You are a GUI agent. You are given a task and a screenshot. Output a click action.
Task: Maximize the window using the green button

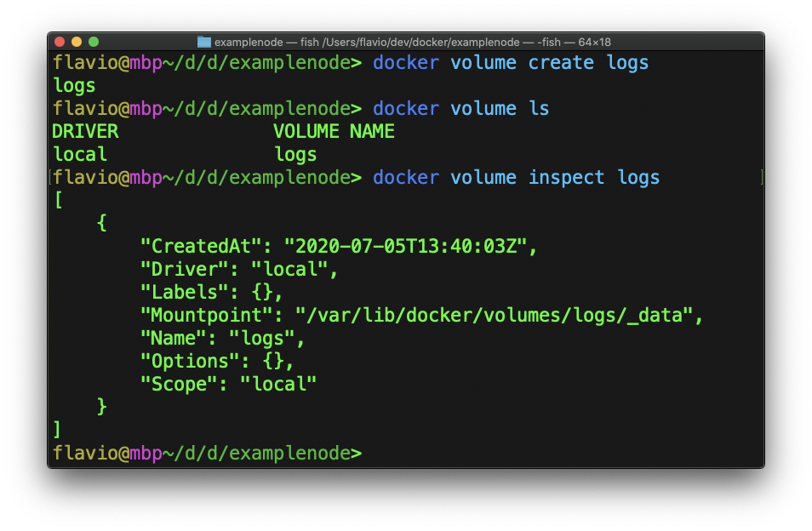click(x=94, y=42)
